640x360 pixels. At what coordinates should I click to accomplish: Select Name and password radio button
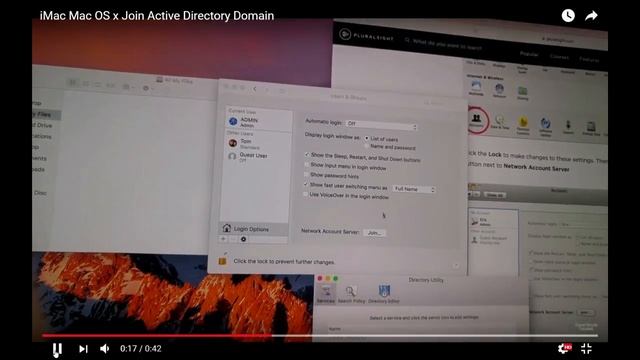coord(367,146)
